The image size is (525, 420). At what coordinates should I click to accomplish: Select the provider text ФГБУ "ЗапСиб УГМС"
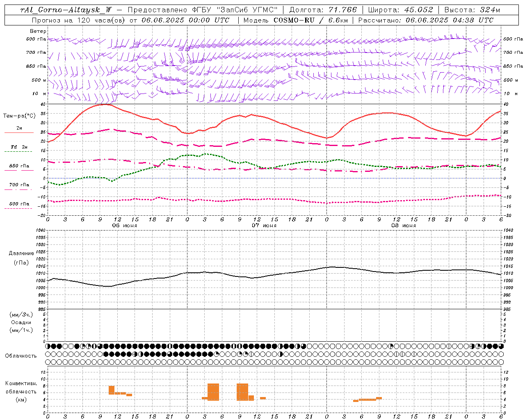(x=235, y=10)
